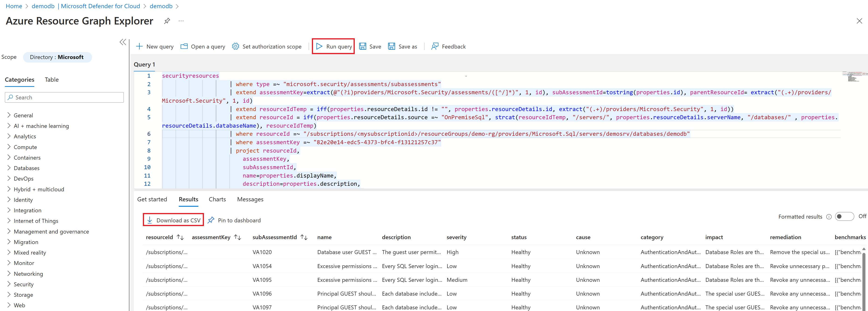Click the Set authorization scope gear icon
868x311 pixels.
(x=236, y=46)
